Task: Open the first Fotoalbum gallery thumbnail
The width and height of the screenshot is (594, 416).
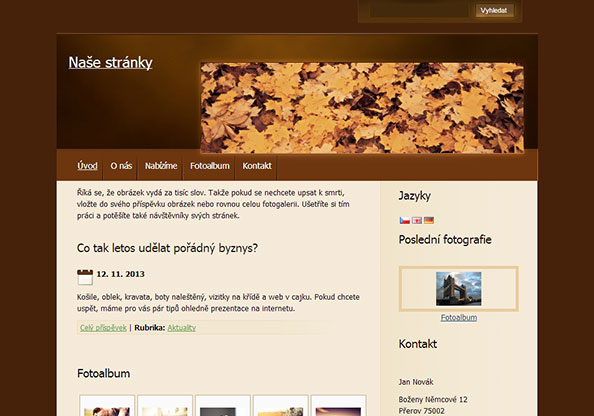Action: point(107,405)
